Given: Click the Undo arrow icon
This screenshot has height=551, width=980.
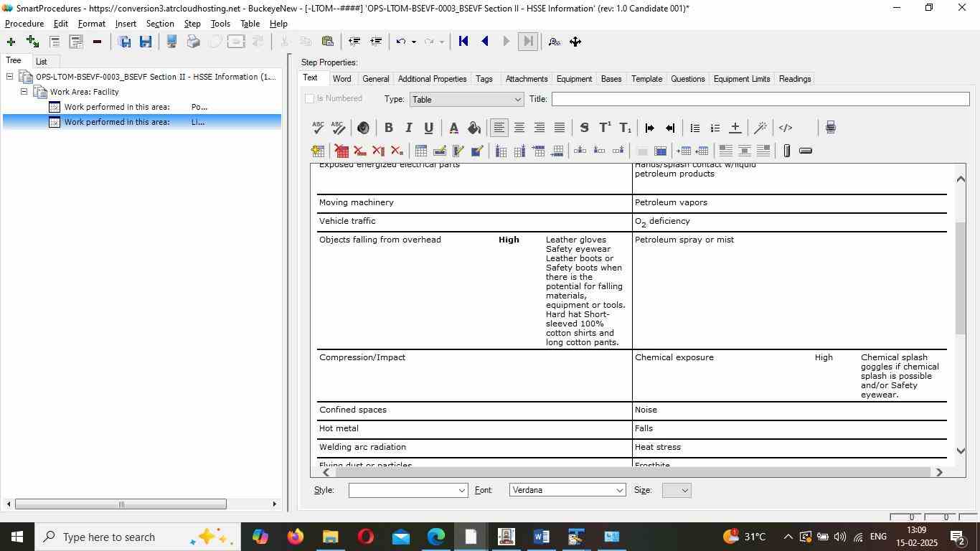Looking at the screenshot, I should [x=402, y=42].
